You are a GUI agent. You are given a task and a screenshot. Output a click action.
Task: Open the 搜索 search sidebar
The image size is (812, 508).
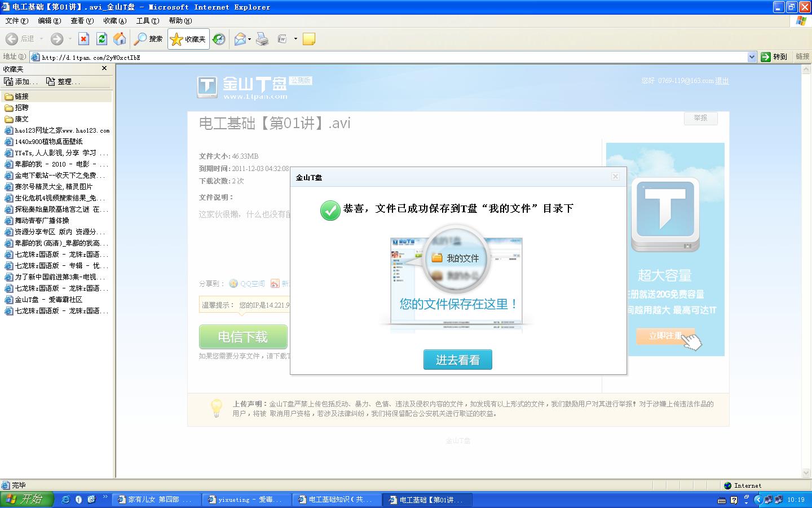(148, 38)
